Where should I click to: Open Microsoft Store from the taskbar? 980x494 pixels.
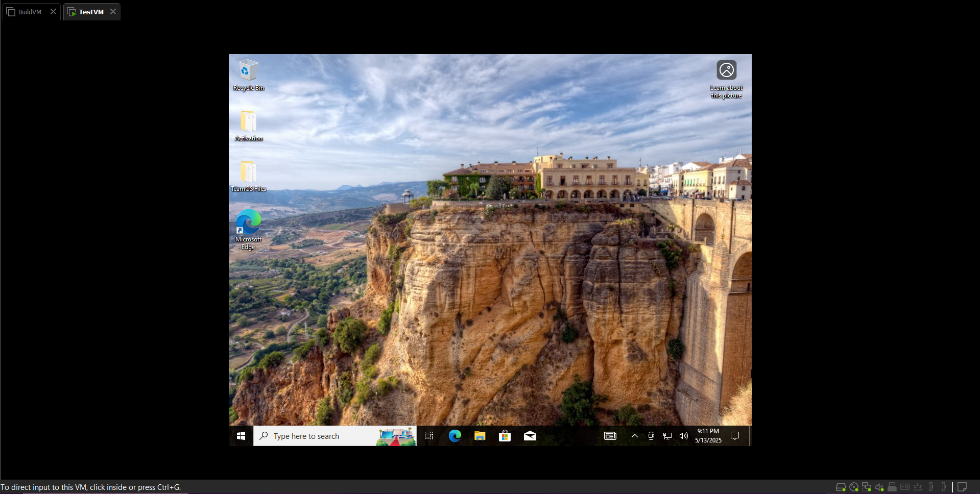click(505, 436)
